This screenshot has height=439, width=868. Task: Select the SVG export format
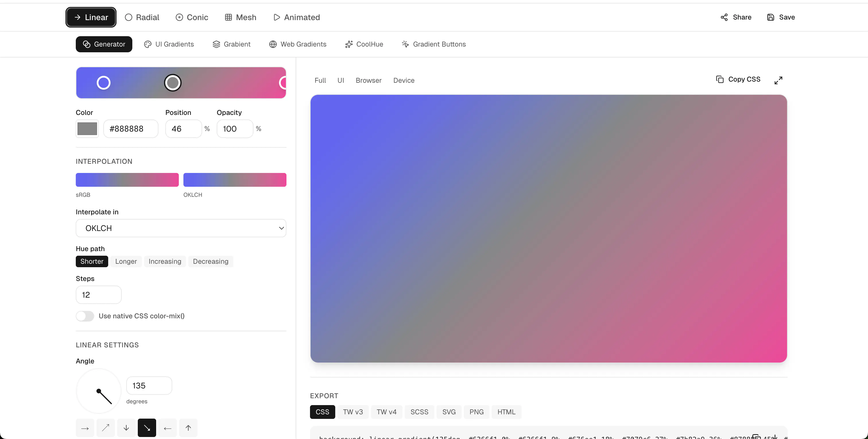click(x=449, y=412)
